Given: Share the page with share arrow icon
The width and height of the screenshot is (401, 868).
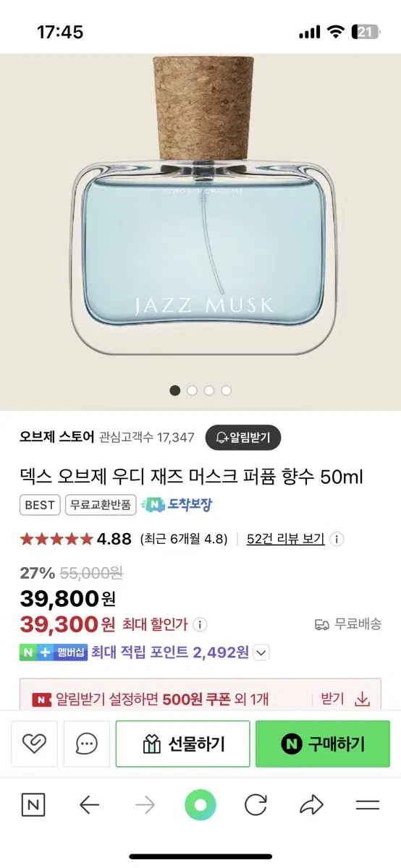Looking at the screenshot, I should click(x=311, y=805).
